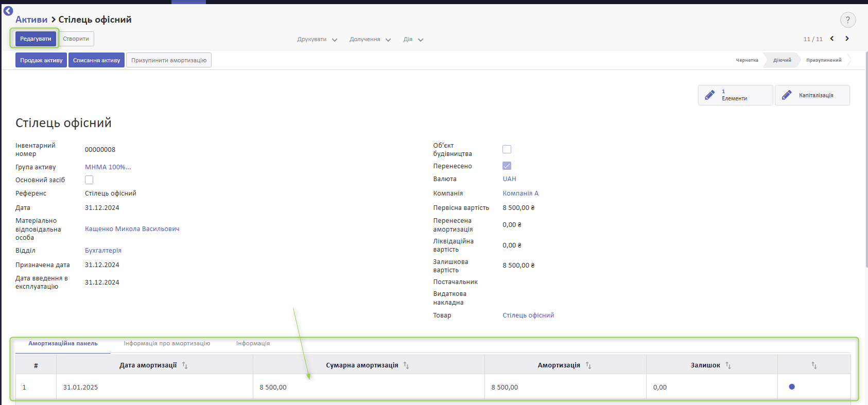This screenshot has height=405, width=868.
Task: Go to next record arrow
Action: click(847, 39)
